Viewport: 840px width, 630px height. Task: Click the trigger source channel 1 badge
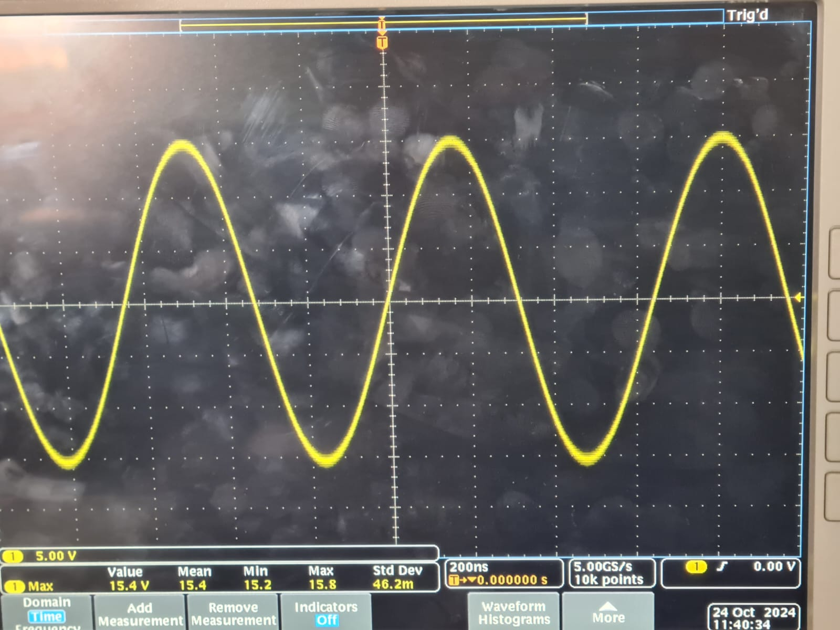[x=696, y=566]
